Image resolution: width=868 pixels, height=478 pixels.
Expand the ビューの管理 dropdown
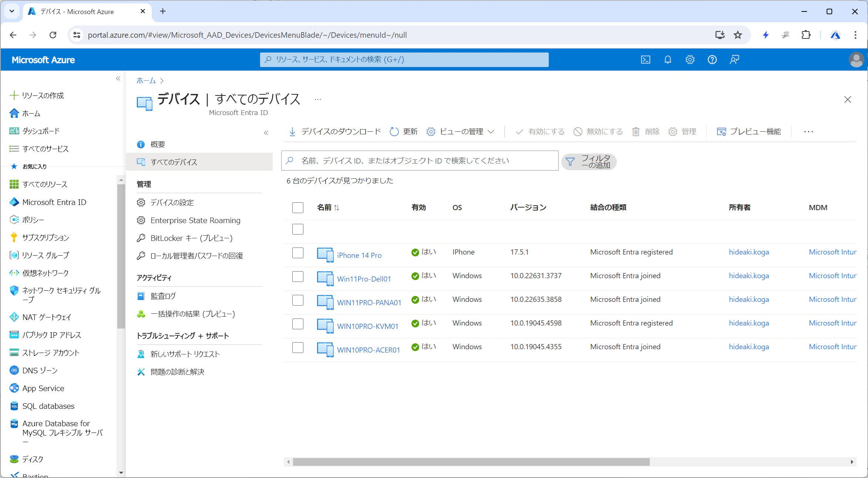point(461,132)
